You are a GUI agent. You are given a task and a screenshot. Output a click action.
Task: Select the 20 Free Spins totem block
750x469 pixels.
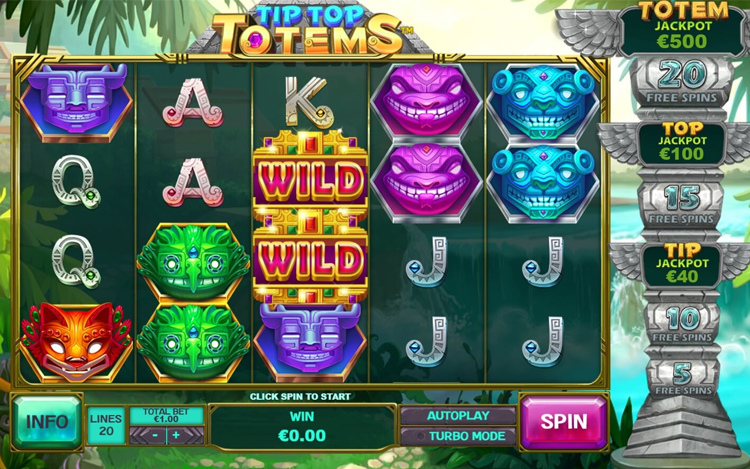pyautogui.click(x=683, y=82)
